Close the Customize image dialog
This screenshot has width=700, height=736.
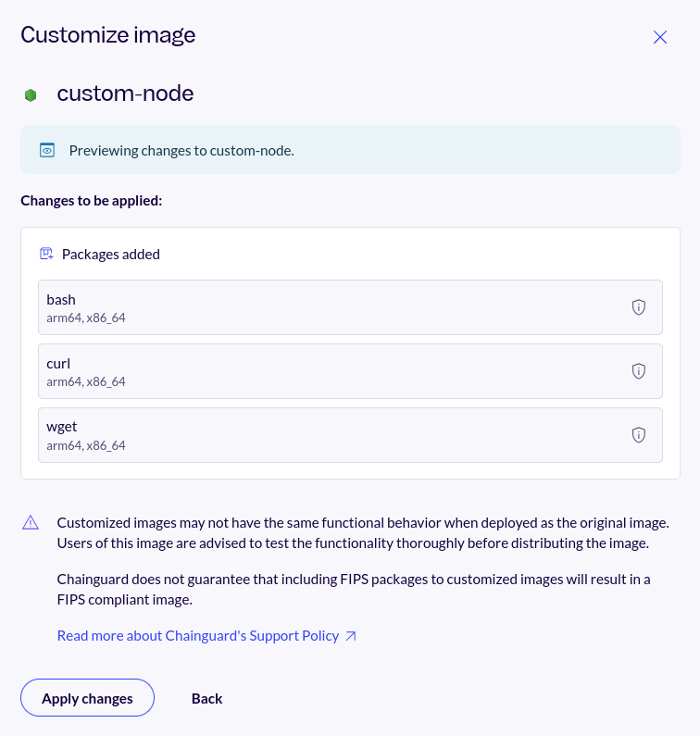660,37
